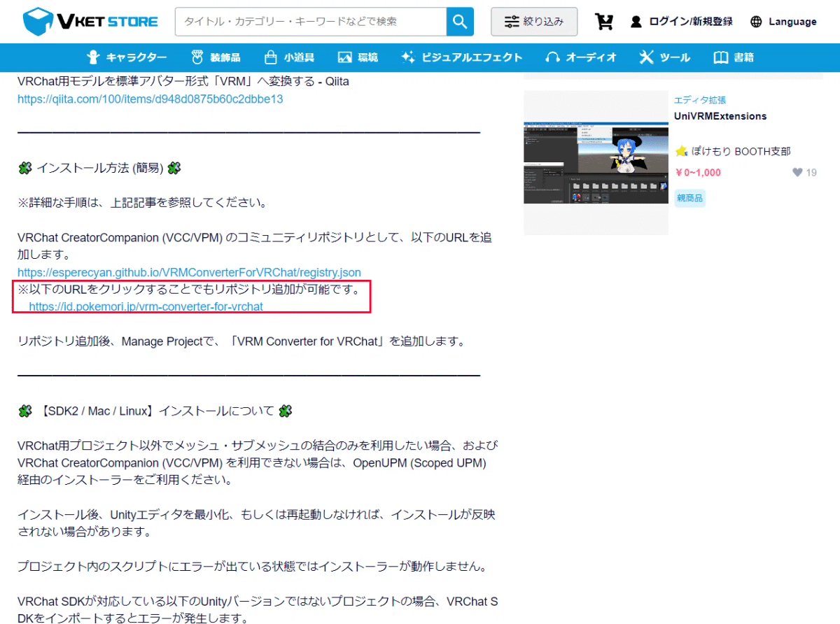Open the shopping cart icon
This screenshot has height=624, width=840.
603,22
